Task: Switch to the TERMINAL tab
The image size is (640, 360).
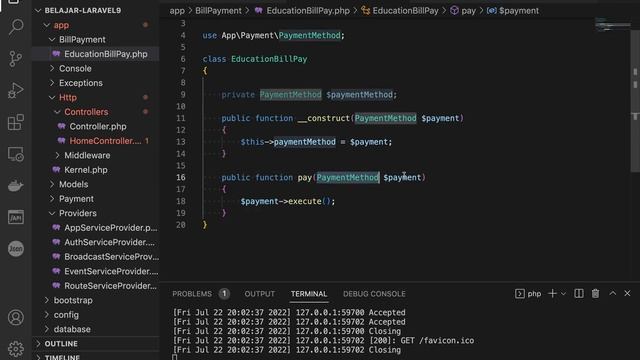Action: [309, 294]
